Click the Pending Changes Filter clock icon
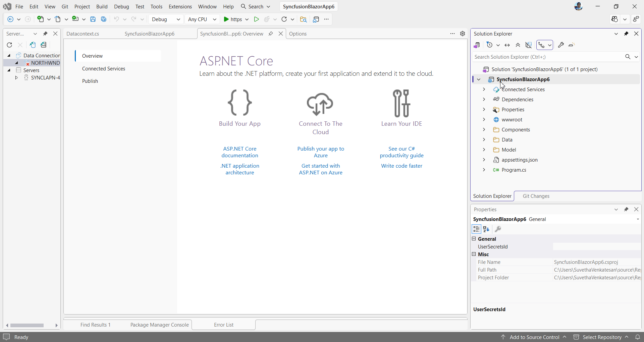644x342 pixels. pyautogui.click(x=490, y=45)
